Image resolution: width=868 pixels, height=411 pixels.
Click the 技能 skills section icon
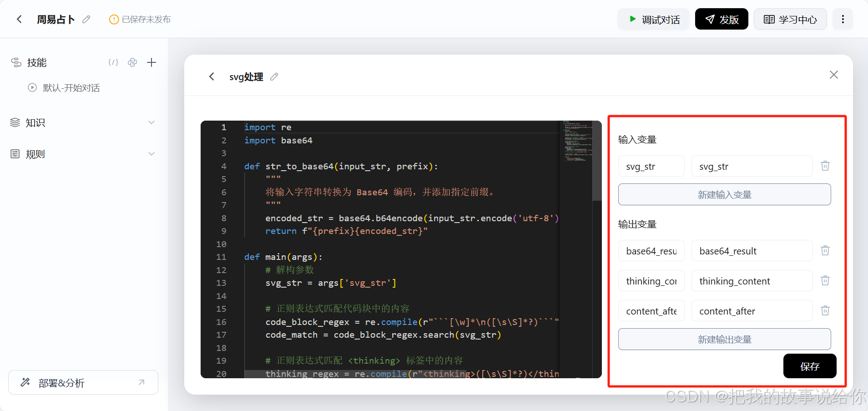pyautogui.click(x=16, y=62)
